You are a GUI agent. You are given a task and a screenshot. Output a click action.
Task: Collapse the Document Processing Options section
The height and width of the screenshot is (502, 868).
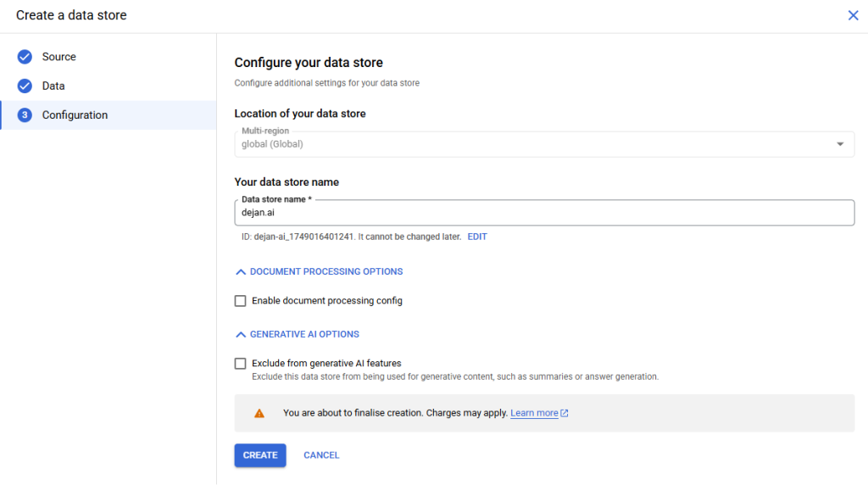click(x=319, y=271)
